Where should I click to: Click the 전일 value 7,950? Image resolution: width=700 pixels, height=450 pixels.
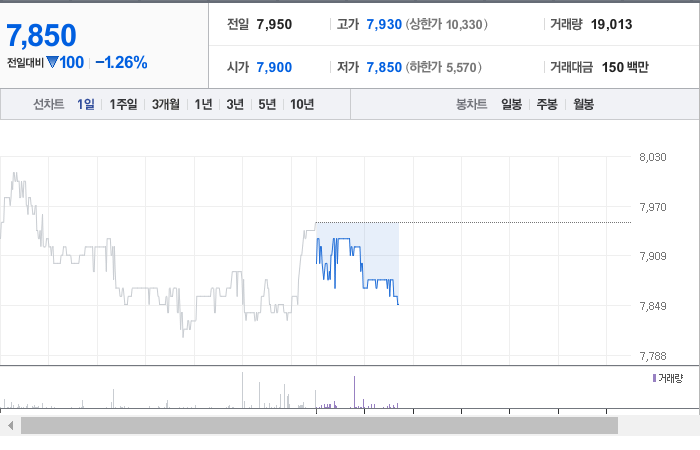(274, 24)
